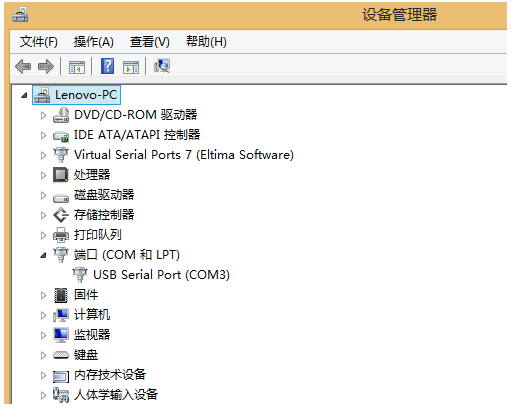
Task: Click the Virtual Serial Ports 7 connector icon
Action: pos(61,155)
